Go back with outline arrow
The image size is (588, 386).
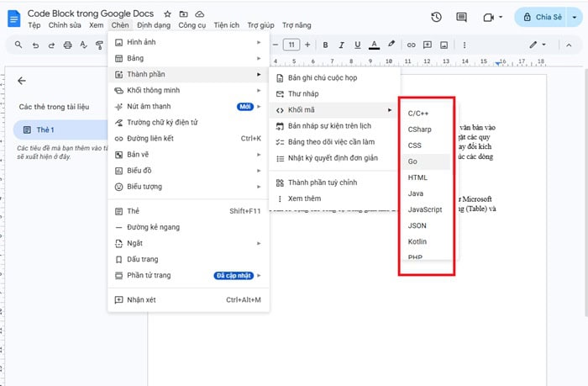pyautogui.click(x=22, y=81)
